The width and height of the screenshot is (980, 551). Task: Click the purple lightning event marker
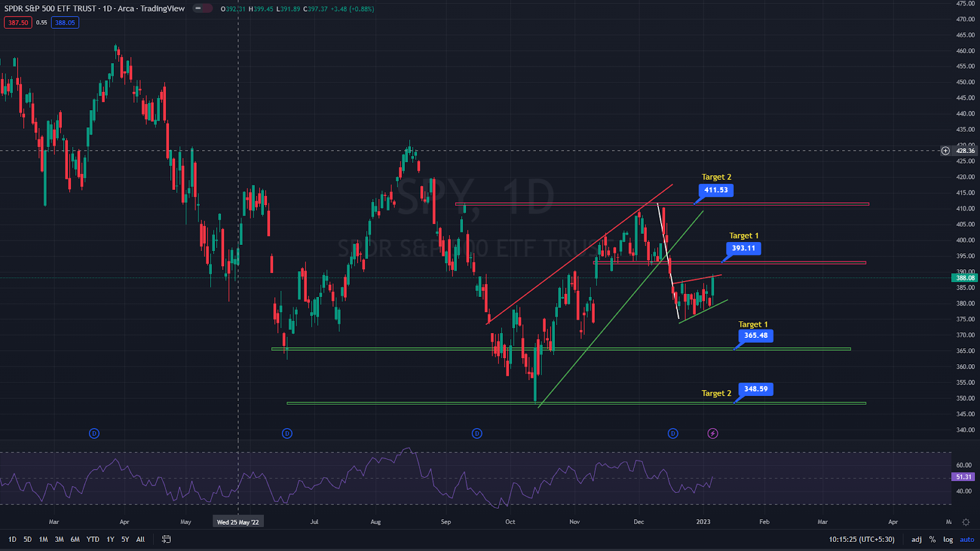pyautogui.click(x=713, y=433)
